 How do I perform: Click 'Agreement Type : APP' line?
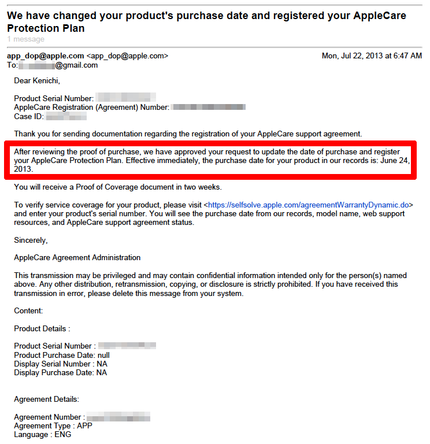pos(53,426)
